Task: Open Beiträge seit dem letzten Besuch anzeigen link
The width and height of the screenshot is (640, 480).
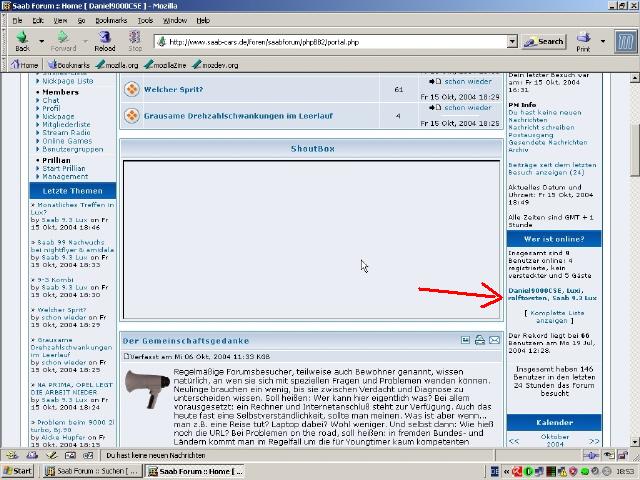Action: [552, 169]
